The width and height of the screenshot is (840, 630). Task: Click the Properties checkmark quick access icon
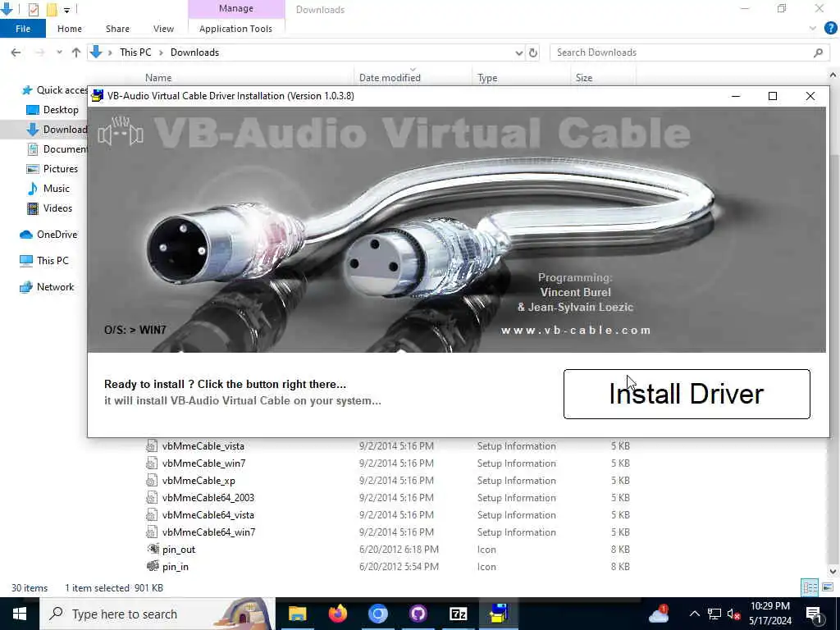point(33,9)
